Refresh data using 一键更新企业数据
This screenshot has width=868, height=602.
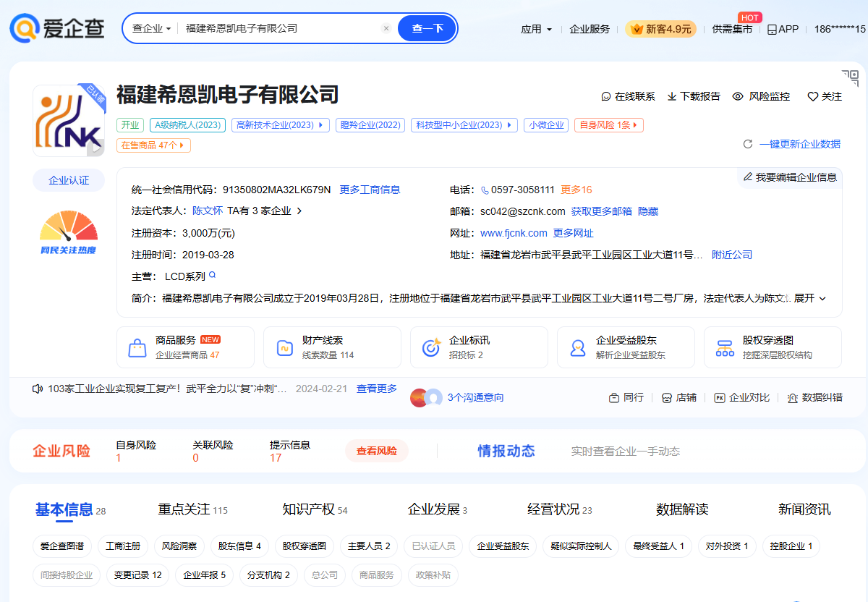pos(792,144)
